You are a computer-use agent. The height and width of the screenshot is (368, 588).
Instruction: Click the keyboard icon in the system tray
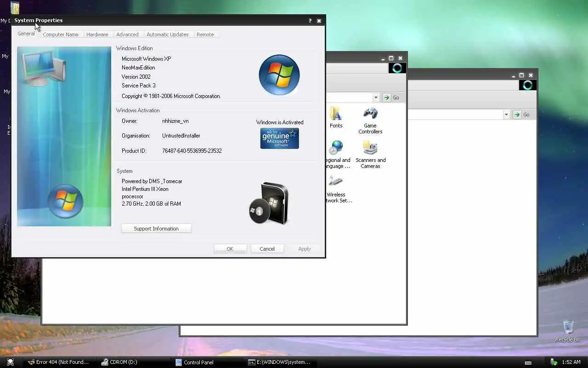(x=528, y=362)
